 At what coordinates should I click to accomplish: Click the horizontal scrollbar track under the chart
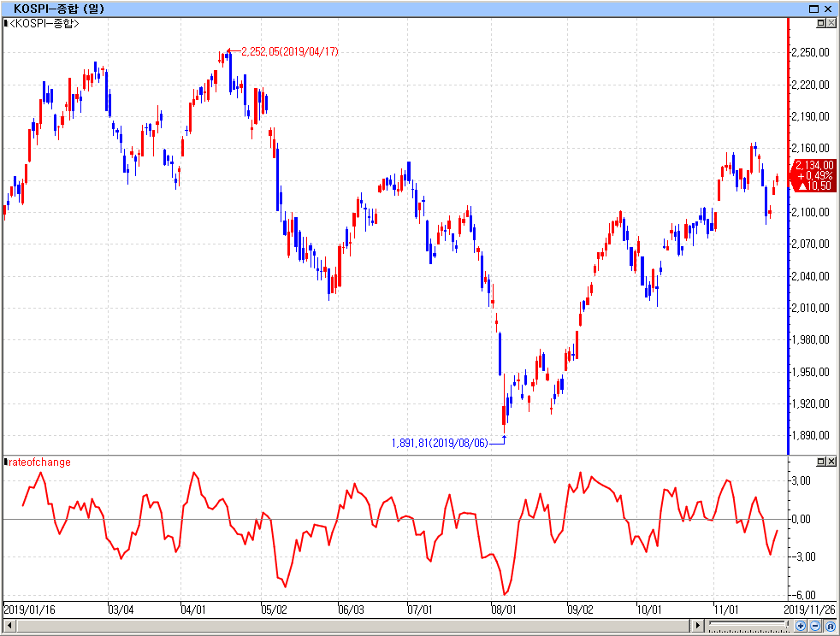[353, 625]
